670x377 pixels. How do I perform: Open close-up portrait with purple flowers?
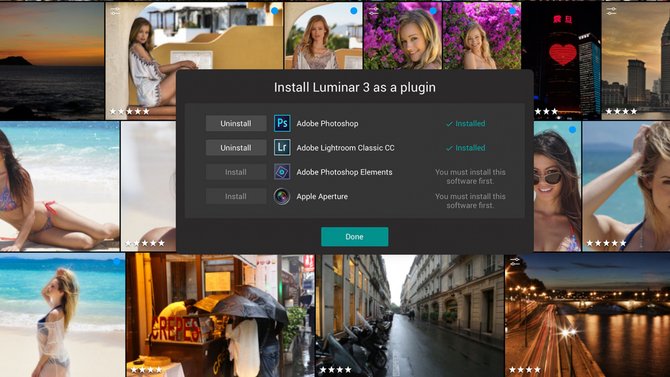tap(403, 36)
